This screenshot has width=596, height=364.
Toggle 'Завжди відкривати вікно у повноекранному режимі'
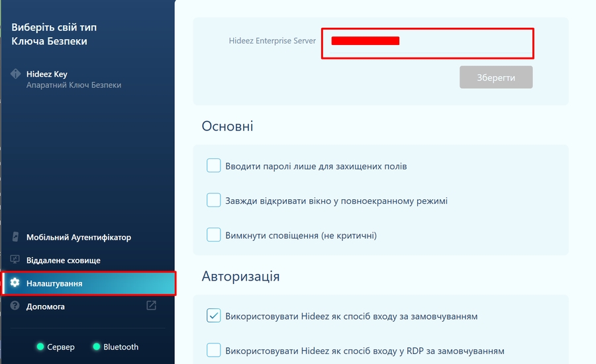[213, 200]
